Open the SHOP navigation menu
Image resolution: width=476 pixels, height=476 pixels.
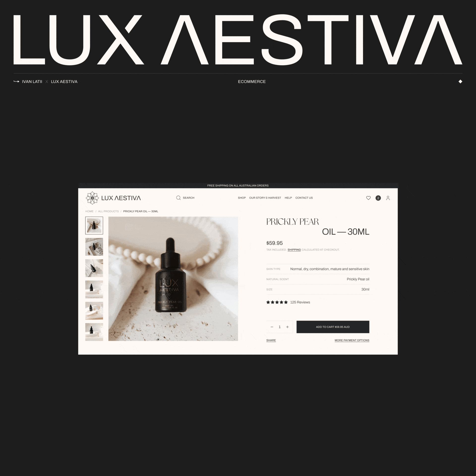[241, 197]
